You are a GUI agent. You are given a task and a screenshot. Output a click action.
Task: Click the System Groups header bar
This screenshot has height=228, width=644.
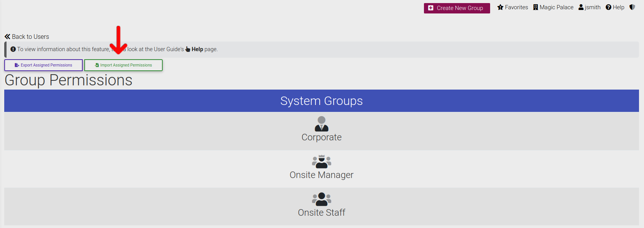point(322,101)
